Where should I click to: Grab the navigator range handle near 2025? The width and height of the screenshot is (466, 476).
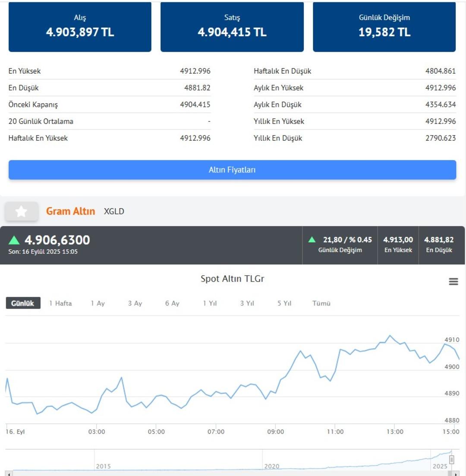[x=451, y=459]
